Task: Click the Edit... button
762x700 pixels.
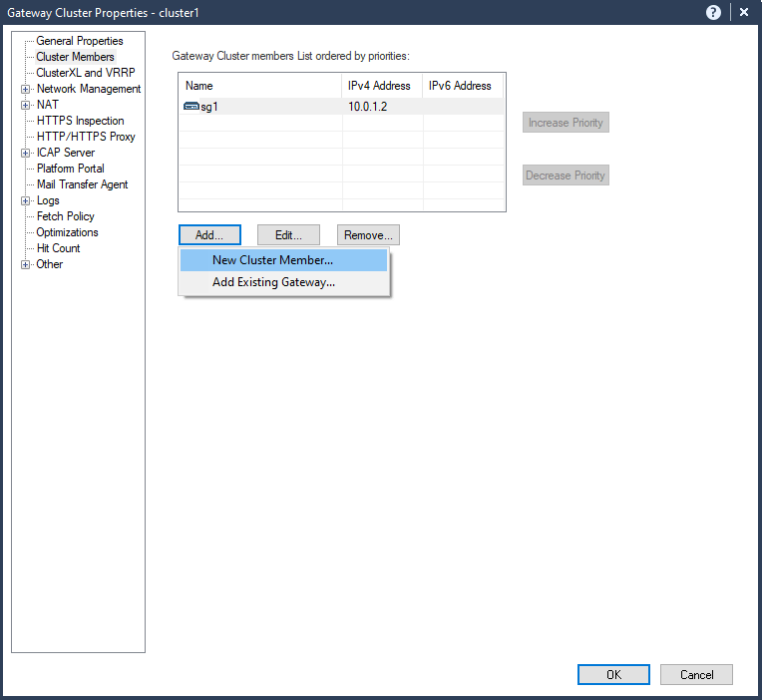Action: [x=288, y=235]
